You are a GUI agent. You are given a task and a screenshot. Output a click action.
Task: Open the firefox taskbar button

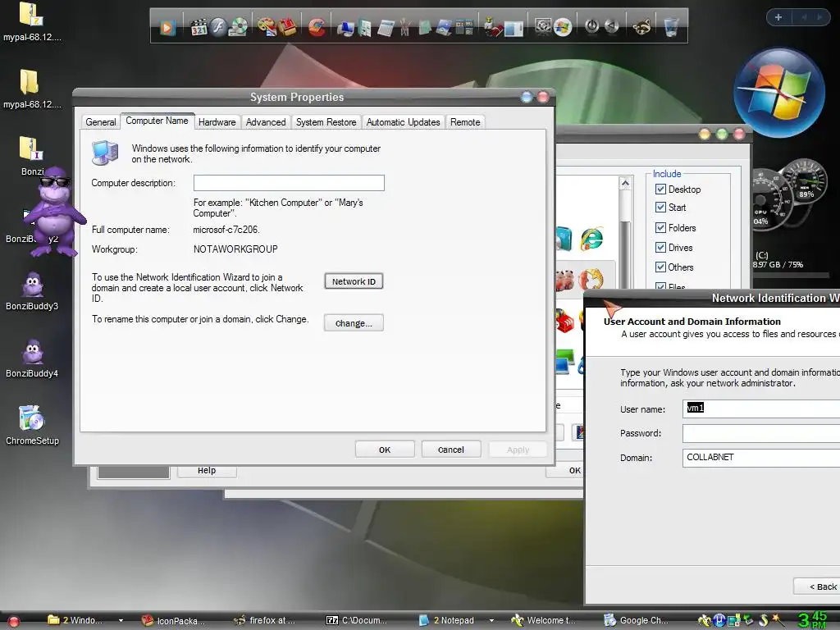coord(266,620)
